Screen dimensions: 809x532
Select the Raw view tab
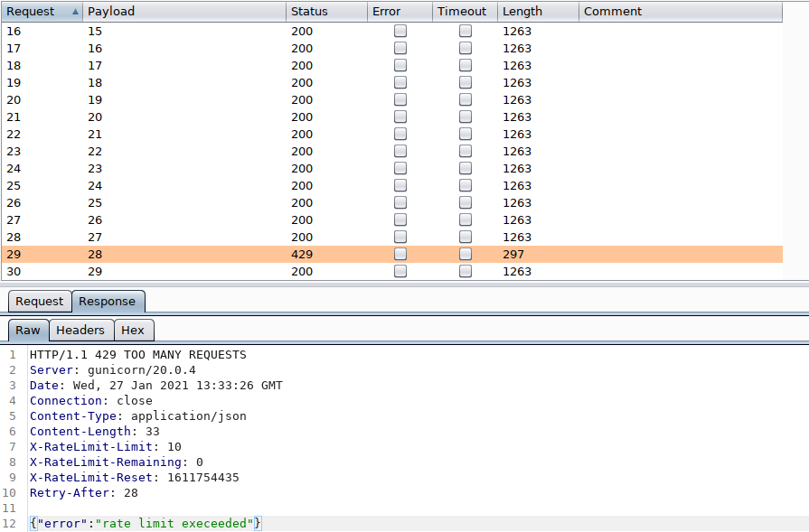[x=28, y=331]
